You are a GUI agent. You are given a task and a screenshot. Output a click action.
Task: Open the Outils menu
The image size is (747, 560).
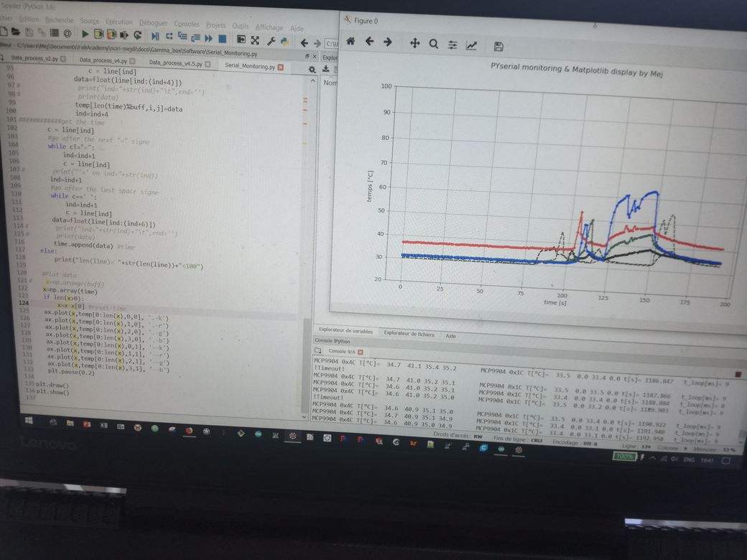241,26
